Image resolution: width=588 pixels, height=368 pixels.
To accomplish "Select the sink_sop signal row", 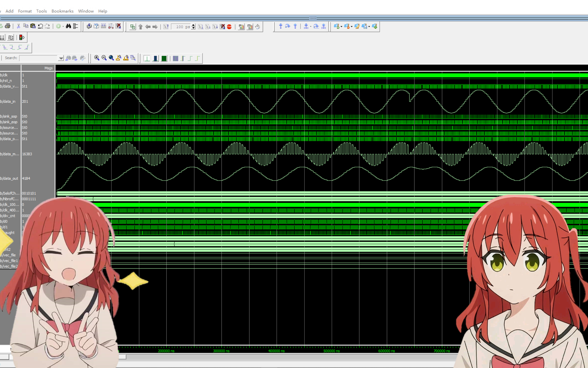I will [11, 116].
